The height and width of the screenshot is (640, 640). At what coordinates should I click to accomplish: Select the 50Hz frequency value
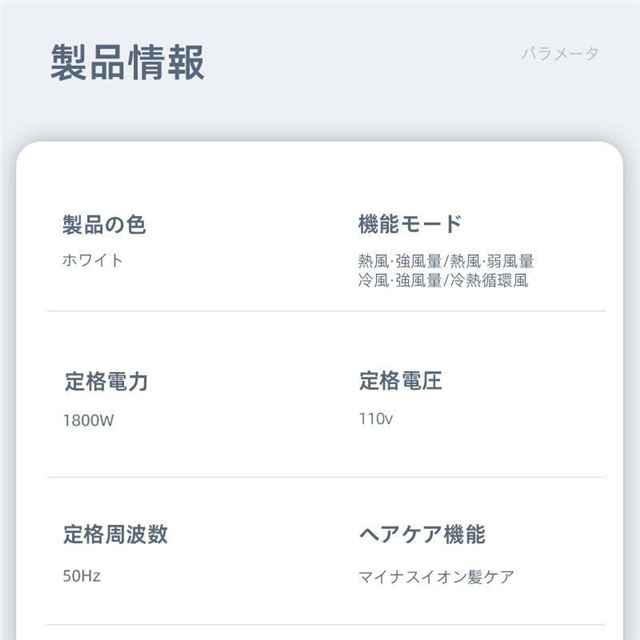point(81,576)
